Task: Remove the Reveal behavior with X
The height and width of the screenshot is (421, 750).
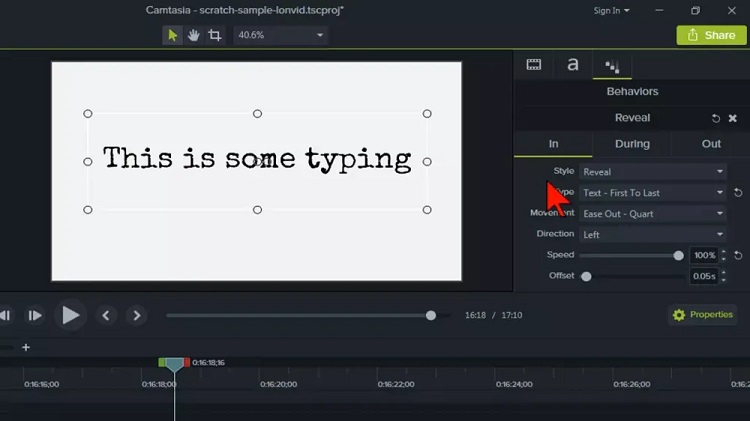Action: [732, 118]
